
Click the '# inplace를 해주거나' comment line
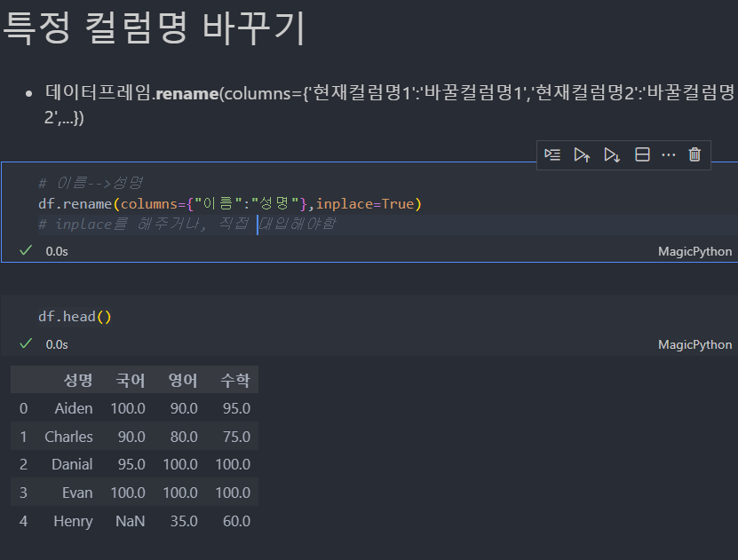tap(186, 224)
